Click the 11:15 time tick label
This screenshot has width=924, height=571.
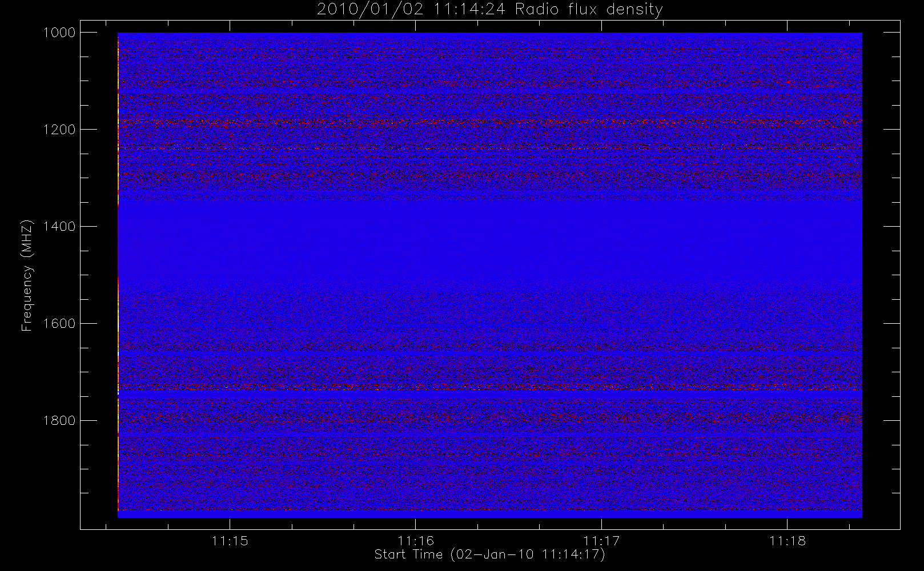(x=230, y=541)
